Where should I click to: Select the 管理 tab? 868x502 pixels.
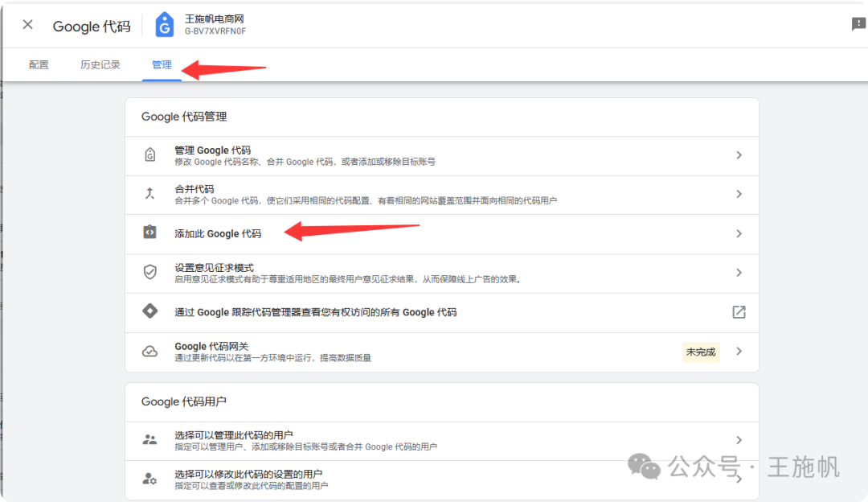[162, 65]
